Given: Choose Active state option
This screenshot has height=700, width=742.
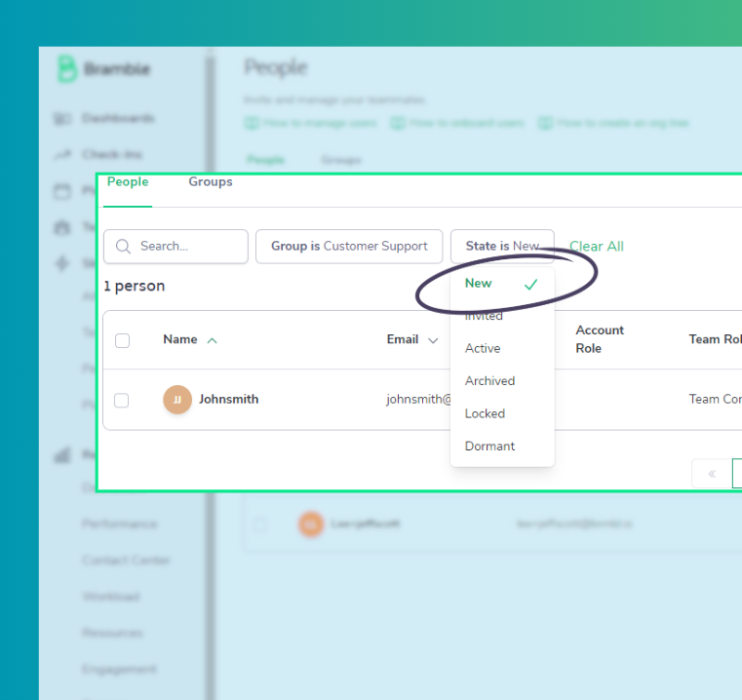Looking at the screenshot, I should pyautogui.click(x=483, y=348).
